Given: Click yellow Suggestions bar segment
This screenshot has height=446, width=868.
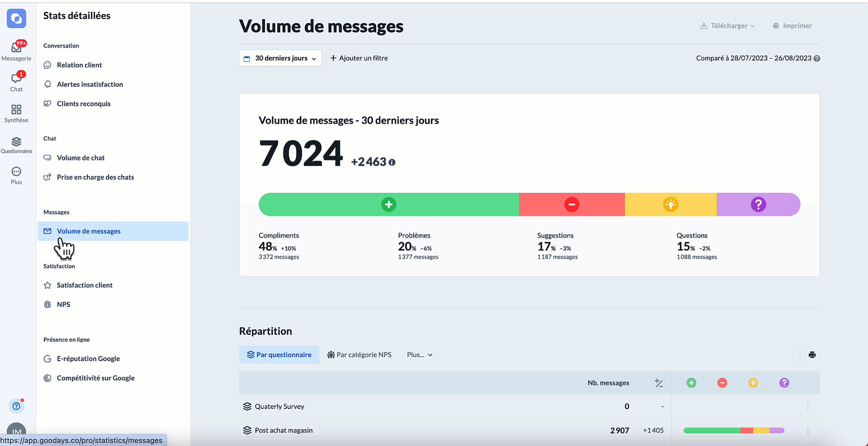Looking at the screenshot, I should pos(670,204).
